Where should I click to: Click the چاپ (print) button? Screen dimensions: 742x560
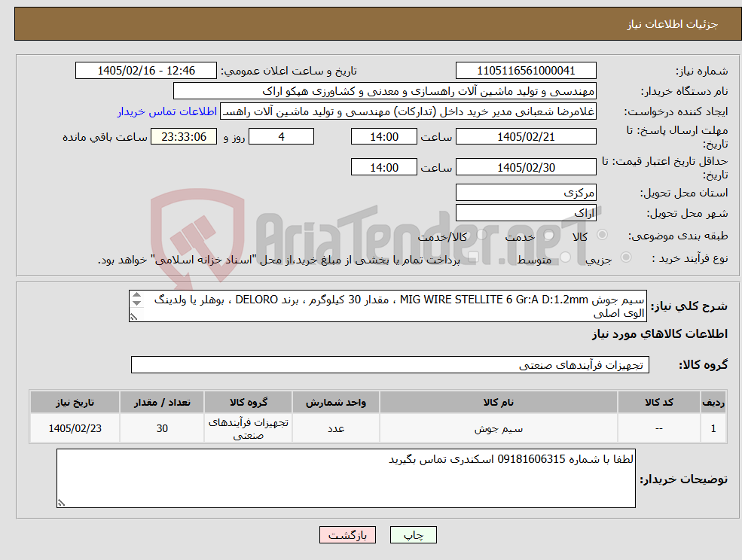413,535
